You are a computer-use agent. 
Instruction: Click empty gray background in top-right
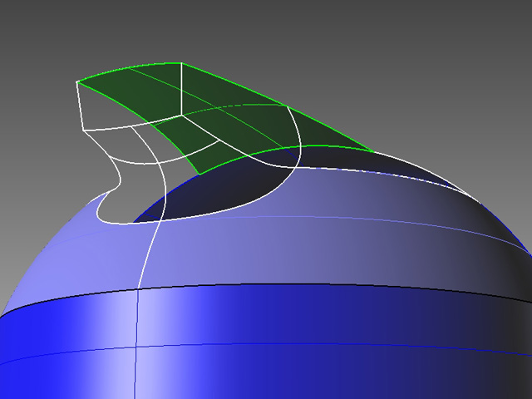[465, 50]
